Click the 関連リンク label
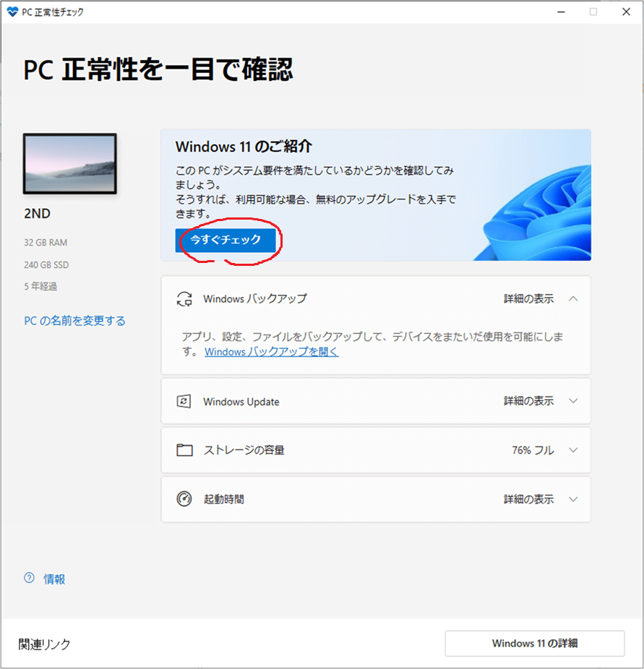 [44, 644]
